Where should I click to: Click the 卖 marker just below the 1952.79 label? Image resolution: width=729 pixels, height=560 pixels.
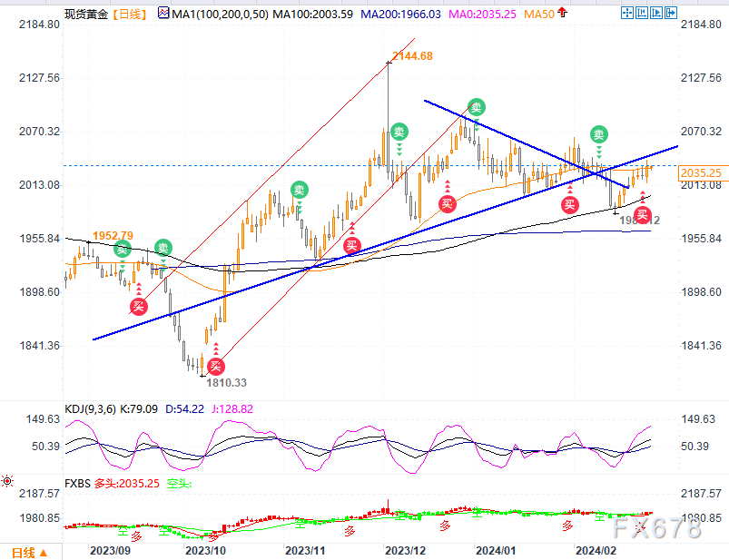click(x=123, y=250)
